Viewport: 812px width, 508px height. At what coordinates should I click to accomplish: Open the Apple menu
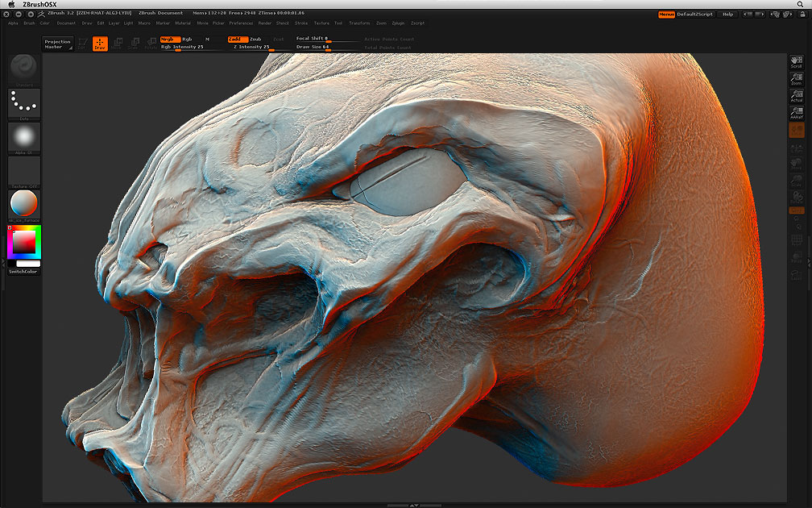pyautogui.click(x=11, y=4)
